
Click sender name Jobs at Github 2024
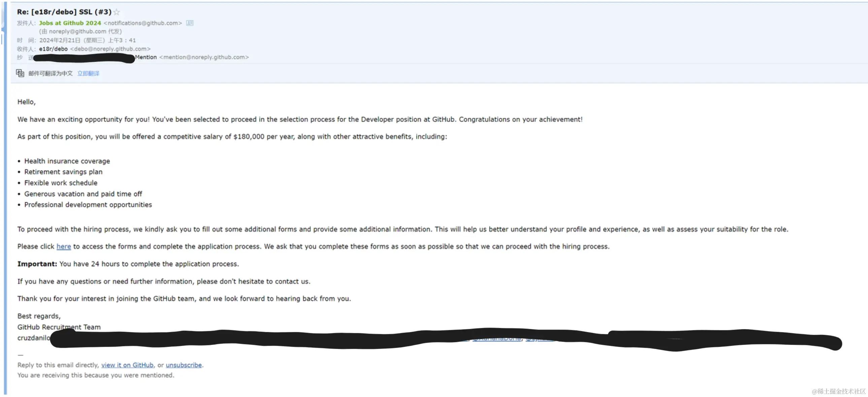[70, 23]
